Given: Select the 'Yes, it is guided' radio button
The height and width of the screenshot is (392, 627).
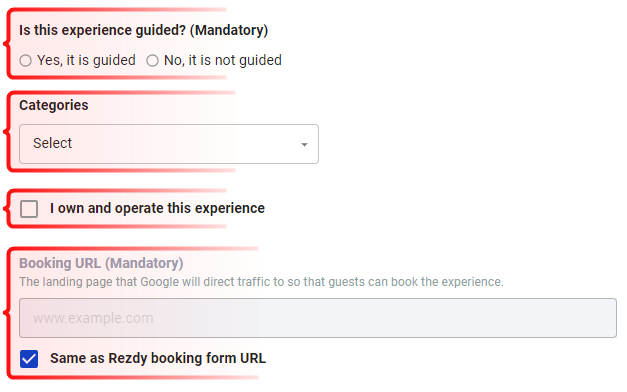Looking at the screenshot, I should pos(26,61).
